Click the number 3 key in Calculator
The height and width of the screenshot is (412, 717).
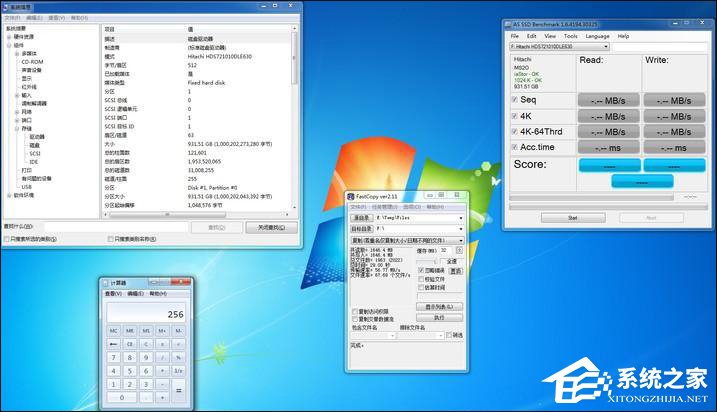(146, 384)
